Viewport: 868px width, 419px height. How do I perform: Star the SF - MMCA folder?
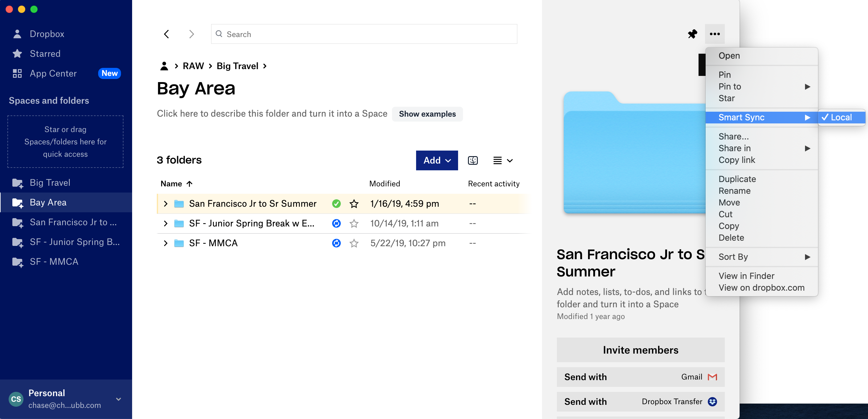(x=354, y=243)
